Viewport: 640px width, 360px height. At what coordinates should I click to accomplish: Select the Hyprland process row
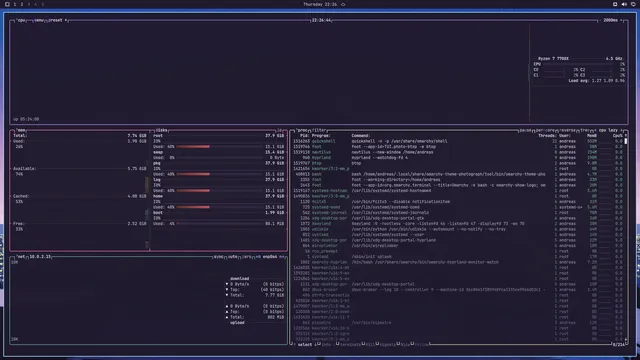458,158
